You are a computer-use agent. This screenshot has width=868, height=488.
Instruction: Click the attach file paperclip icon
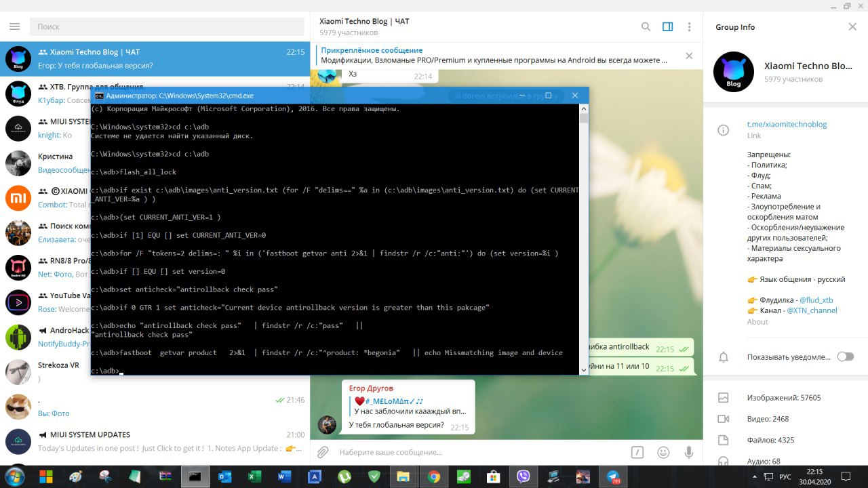click(x=323, y=452)
